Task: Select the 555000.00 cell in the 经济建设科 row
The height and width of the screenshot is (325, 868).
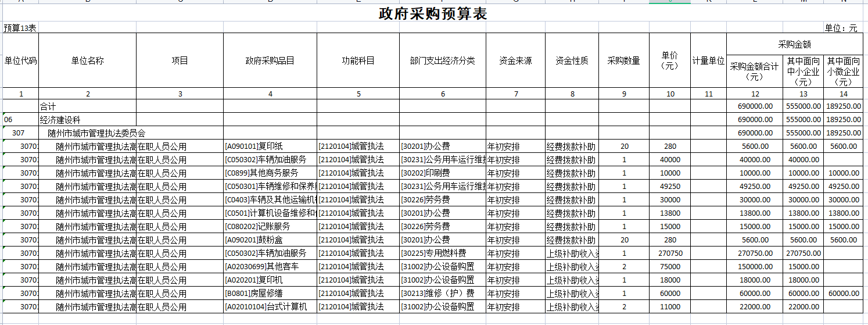Action: [x=804, y=120]
